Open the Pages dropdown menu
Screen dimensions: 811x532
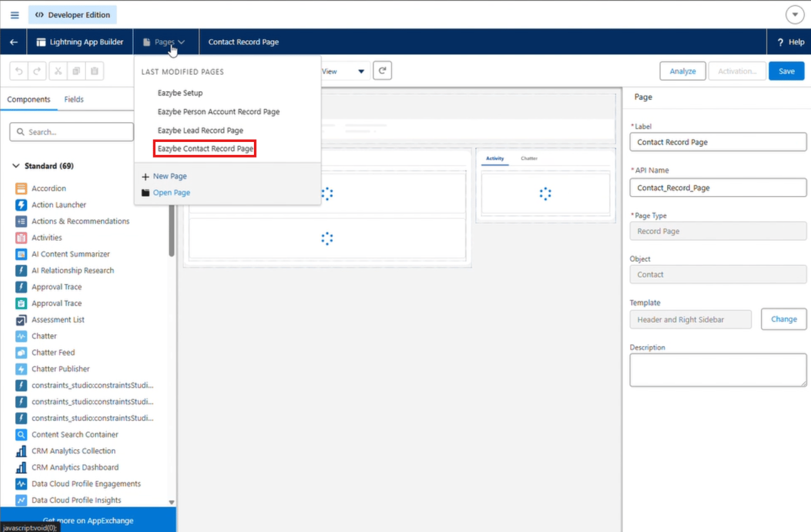[x=166, y=42]
